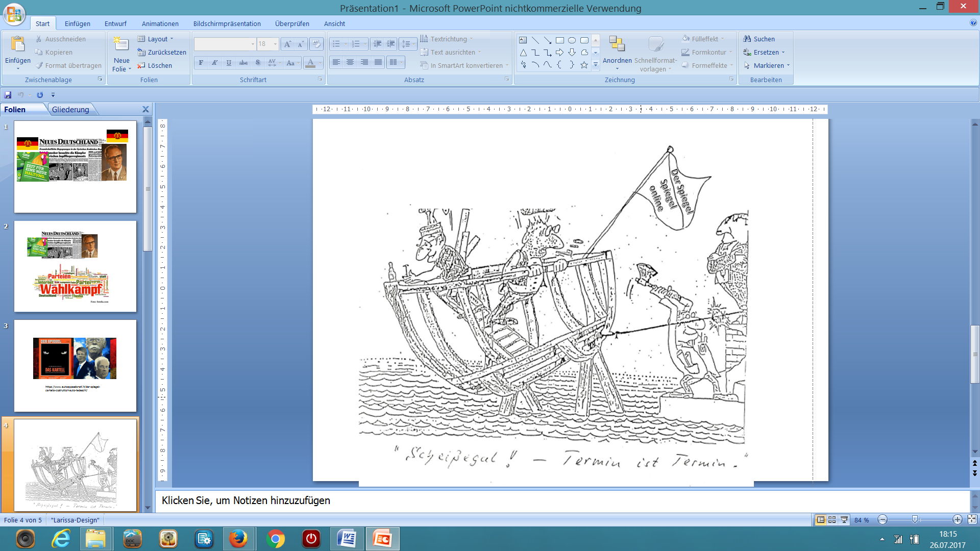Open the Ersetzen dropdown arrow
This screenshot has width=980, height=551.
click(783, 52)
